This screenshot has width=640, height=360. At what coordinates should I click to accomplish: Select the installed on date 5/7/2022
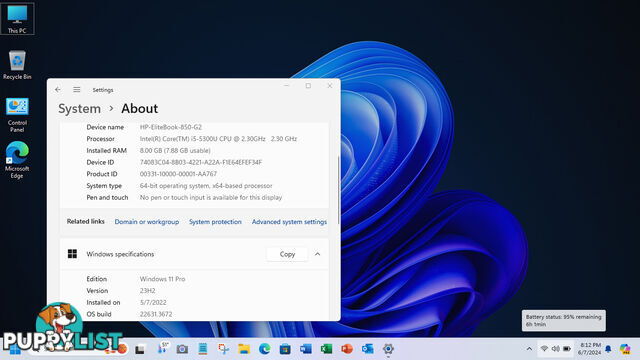tap(153, 302)
